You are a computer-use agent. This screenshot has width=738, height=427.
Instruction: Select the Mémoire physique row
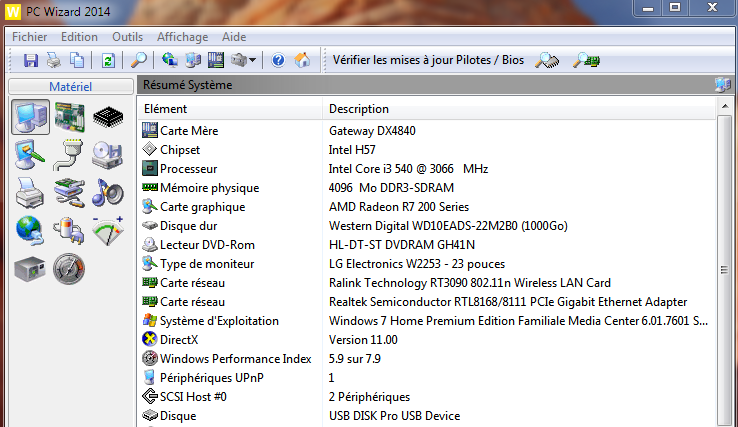427,188
